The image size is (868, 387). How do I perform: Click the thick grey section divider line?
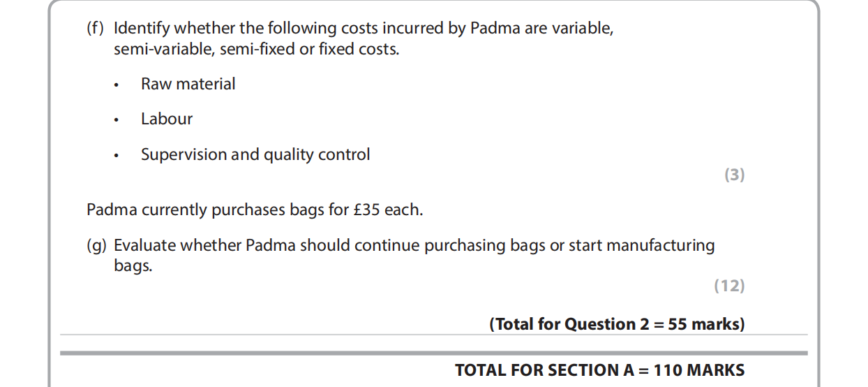pyautogui.click(x=433, y=353)
